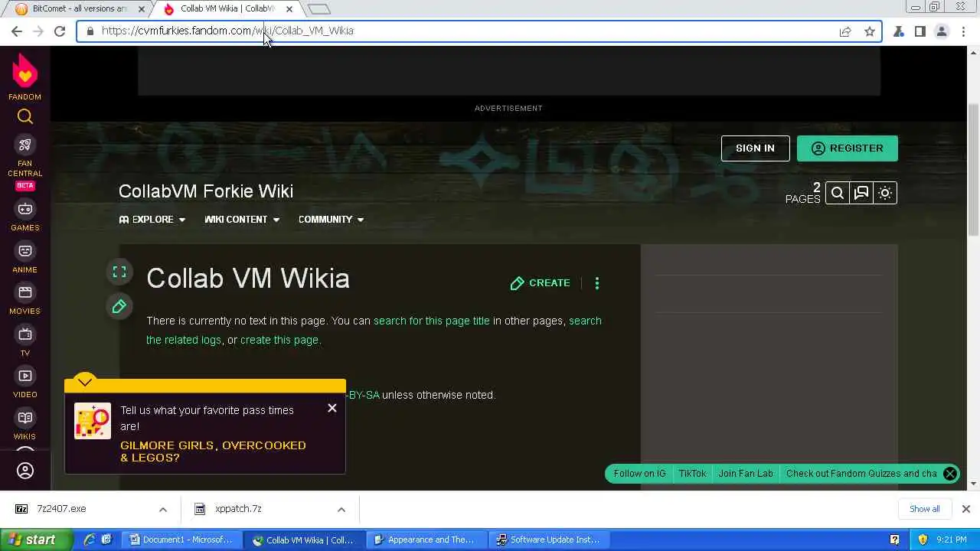Click Internet Explorer quick launch icon
Image resolution: width=980 pixels, height=551 pixels.
(x=90, y=540)
